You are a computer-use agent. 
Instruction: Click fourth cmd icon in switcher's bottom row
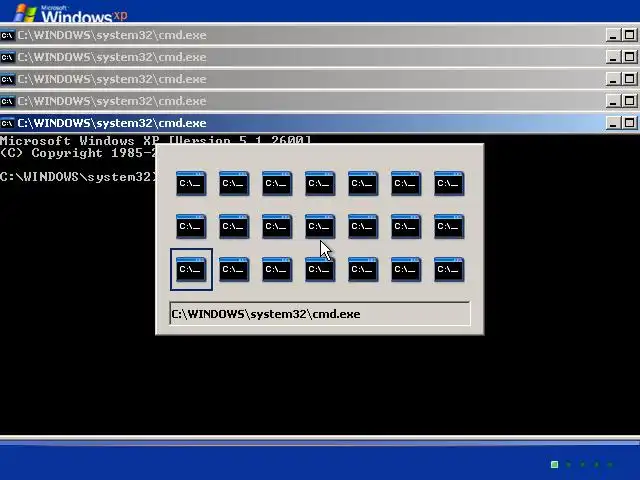coord(320,269)
